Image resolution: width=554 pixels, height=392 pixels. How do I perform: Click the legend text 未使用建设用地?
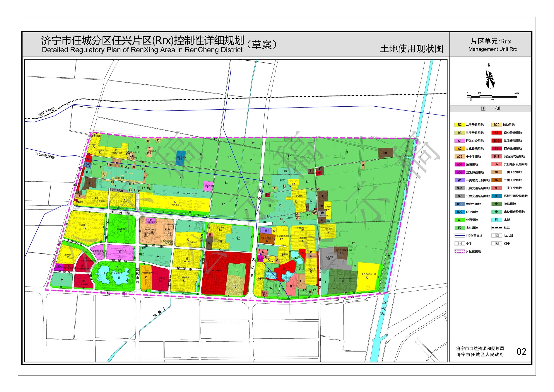pyautogui.click(x=514, y=212)
